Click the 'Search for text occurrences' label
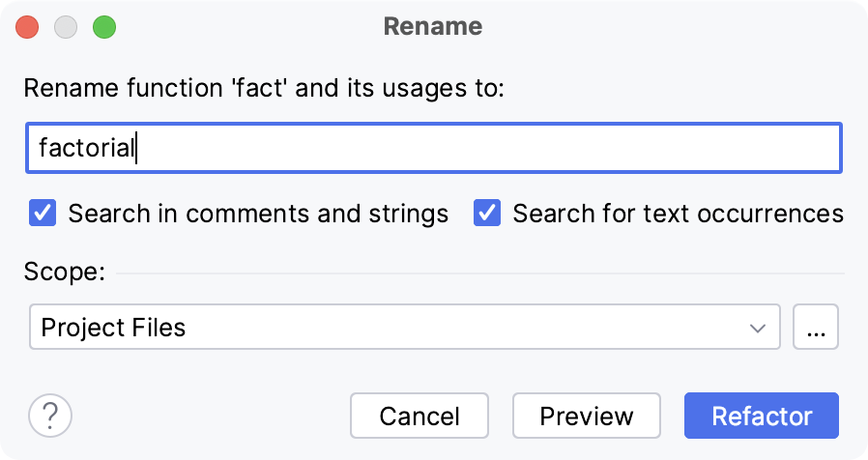868x460 pixels. click(x=678, y=214)
